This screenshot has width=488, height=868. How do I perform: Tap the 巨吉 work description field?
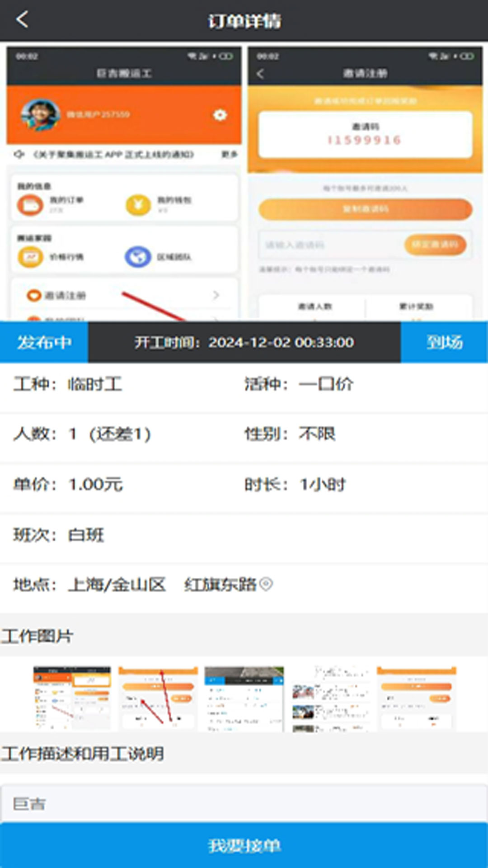click(x=244, y=804)
